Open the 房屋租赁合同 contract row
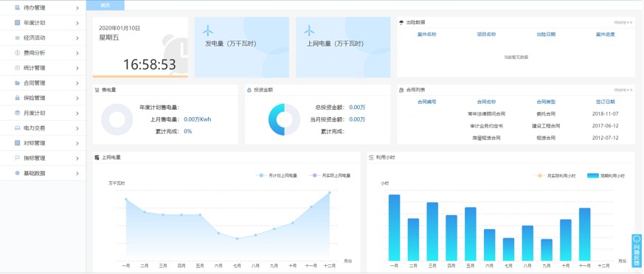 [x=516, y=138]
